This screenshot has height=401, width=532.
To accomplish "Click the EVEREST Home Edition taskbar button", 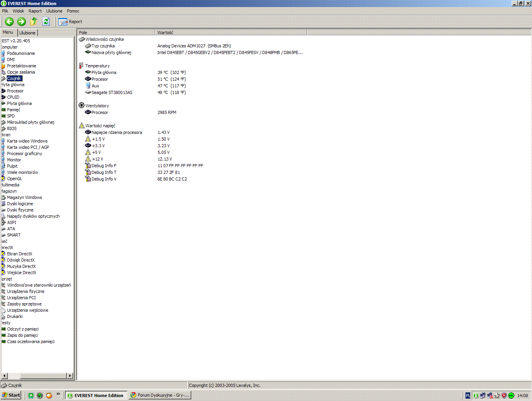I will click(x=96, y=395).
